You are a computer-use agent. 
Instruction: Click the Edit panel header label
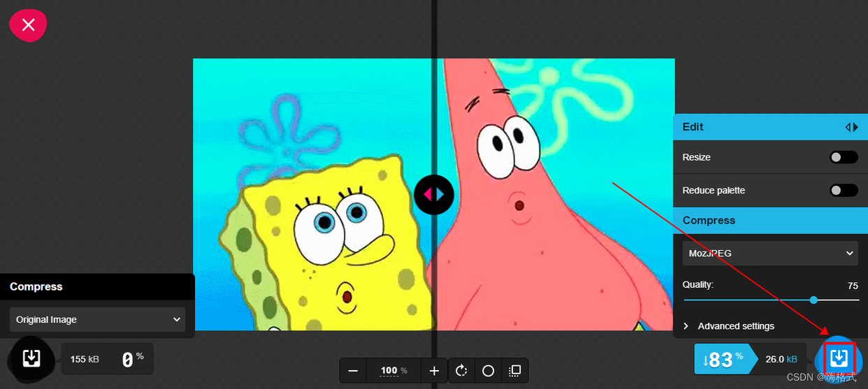pos(693,127)
